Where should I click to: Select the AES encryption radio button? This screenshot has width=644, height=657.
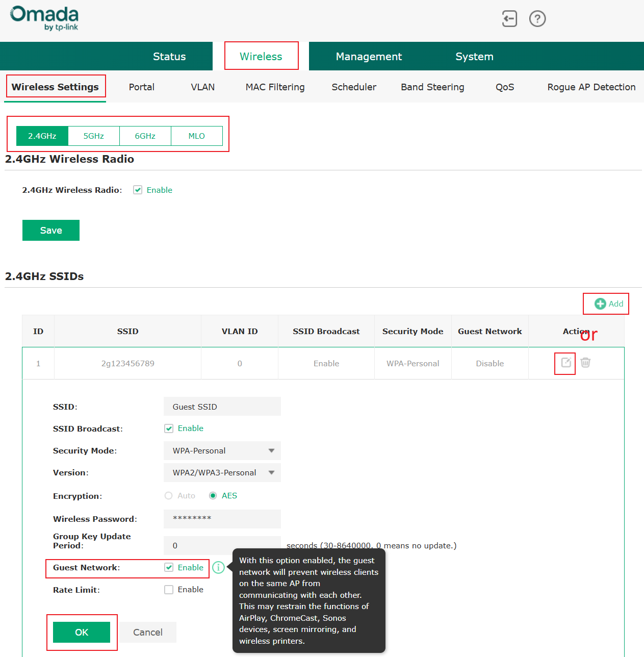pyautogui.click(x=213, y=495)
